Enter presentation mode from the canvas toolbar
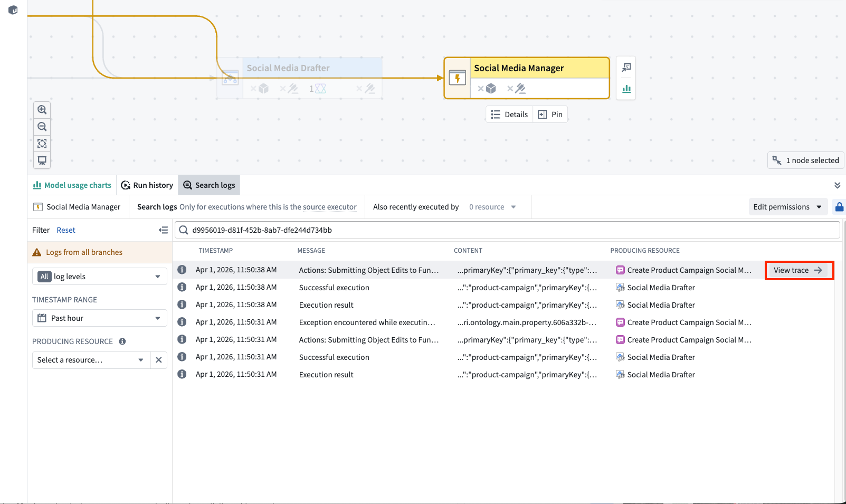The width and height of the screenshot is (846, 504). 42,160
